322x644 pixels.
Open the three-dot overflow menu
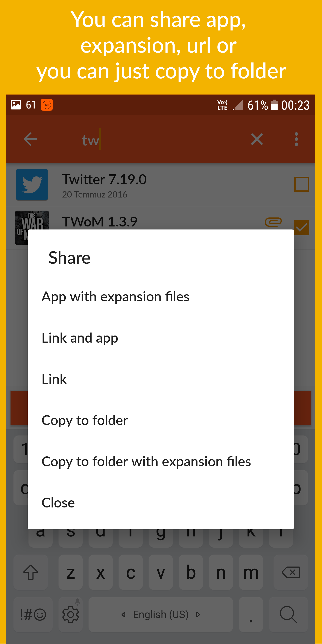pos(296,139)
